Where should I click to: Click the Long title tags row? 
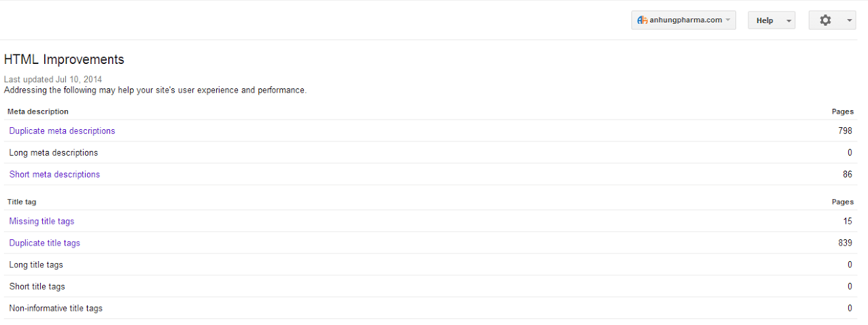(430, 265)
